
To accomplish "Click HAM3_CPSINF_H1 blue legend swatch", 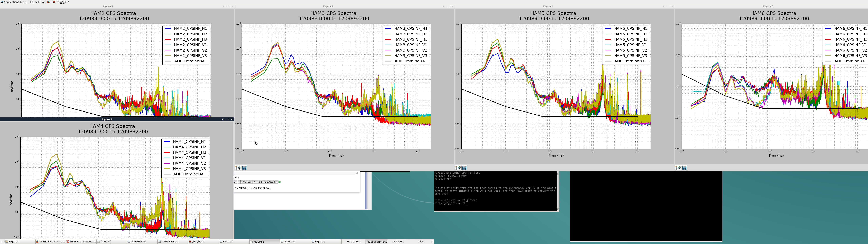I will pos(388,29).
